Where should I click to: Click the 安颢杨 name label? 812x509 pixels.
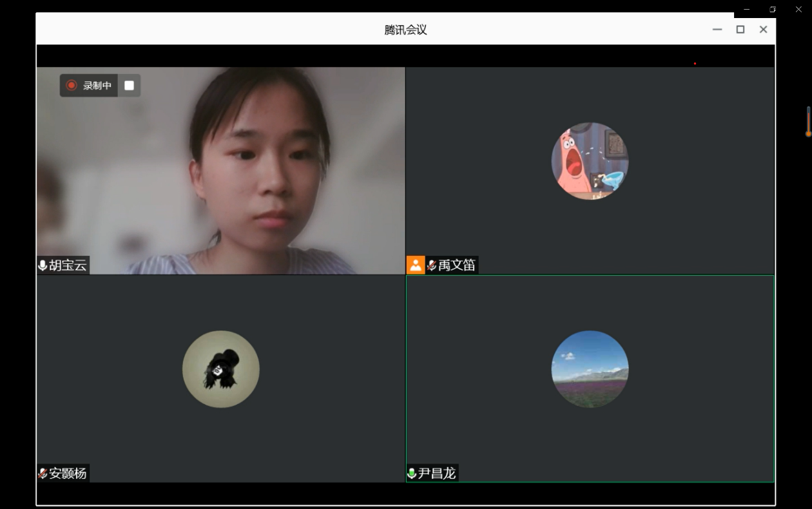pyautogui.click(x=68, y=474)
